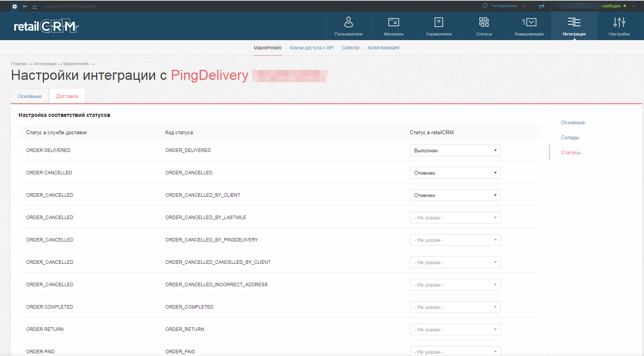
Task: Go to Маркетплейс breadcrumb link
Action: click(76, 64)
